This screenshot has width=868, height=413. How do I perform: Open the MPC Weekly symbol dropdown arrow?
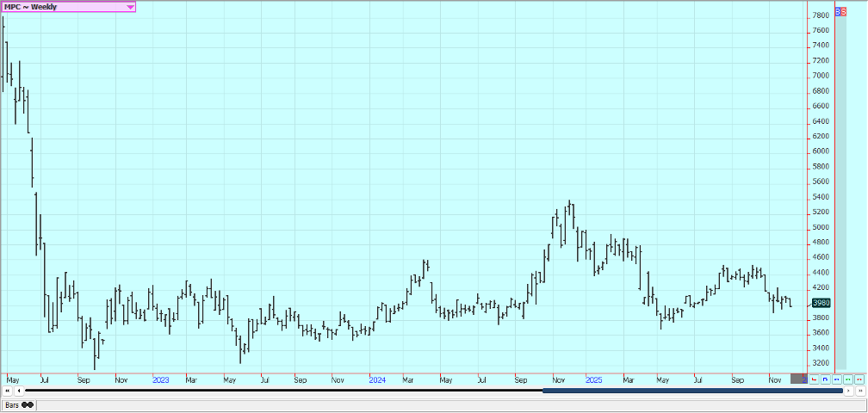[x=130, y=7]
